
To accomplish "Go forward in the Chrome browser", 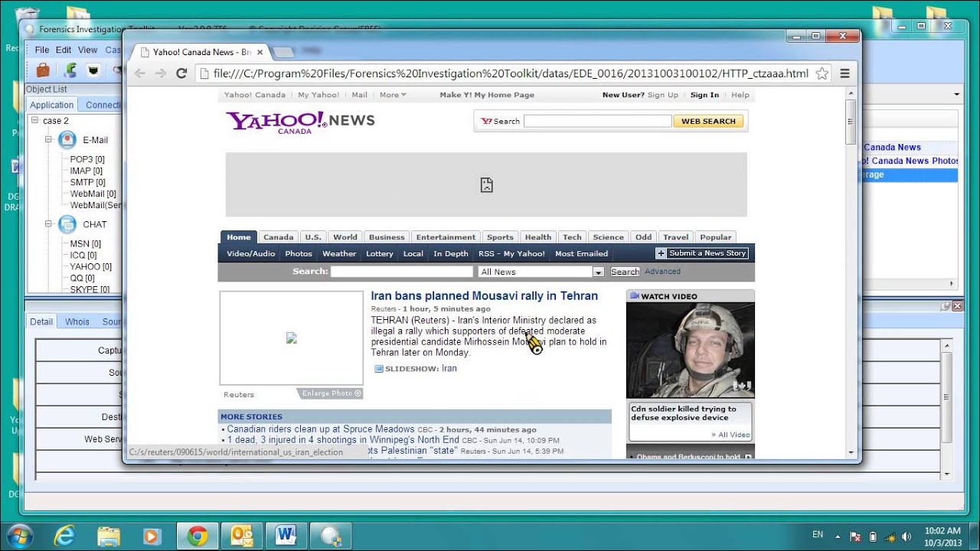I will [x=160, y=73].
